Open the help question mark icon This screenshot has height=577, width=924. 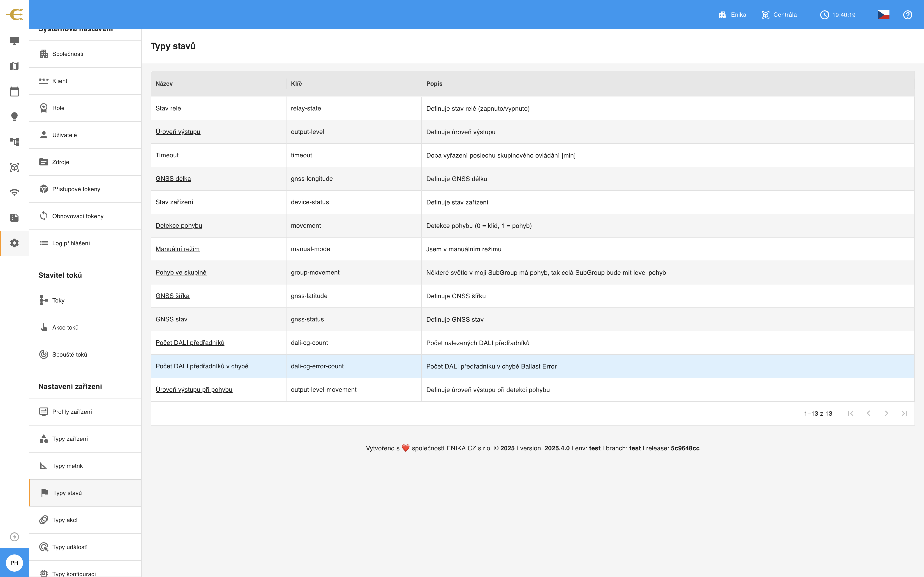coord(907,15)
